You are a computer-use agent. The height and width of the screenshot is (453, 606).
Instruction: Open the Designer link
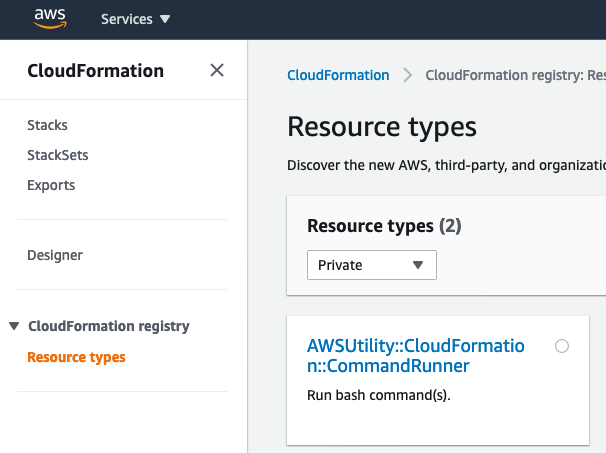[x=55, y=255]
